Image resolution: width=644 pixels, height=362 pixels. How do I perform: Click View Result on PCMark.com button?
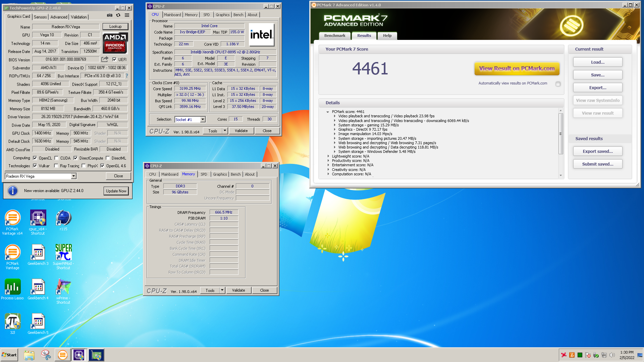pyautogui.click(x=517, y=68)
